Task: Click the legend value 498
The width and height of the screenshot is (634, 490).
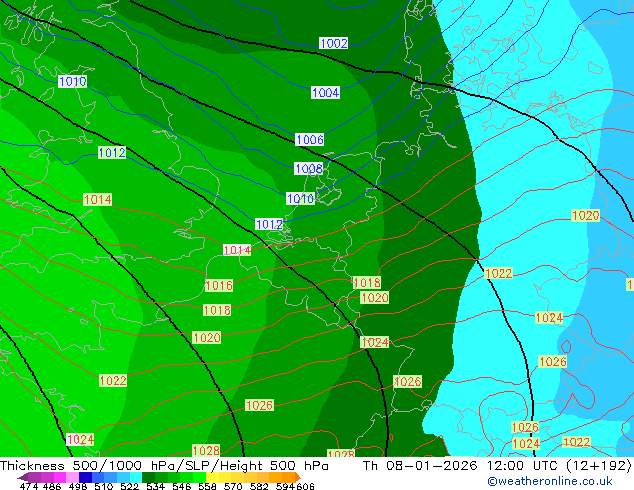Action: click(78, 486)
